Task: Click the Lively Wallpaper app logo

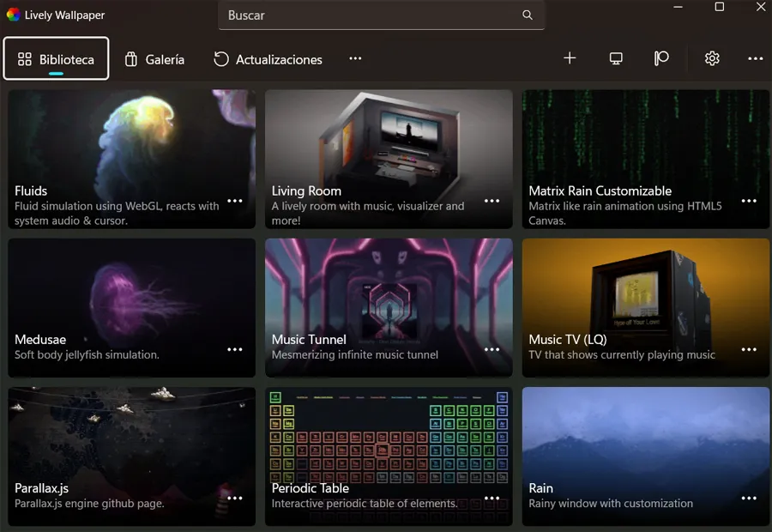Action: point(13,13)
